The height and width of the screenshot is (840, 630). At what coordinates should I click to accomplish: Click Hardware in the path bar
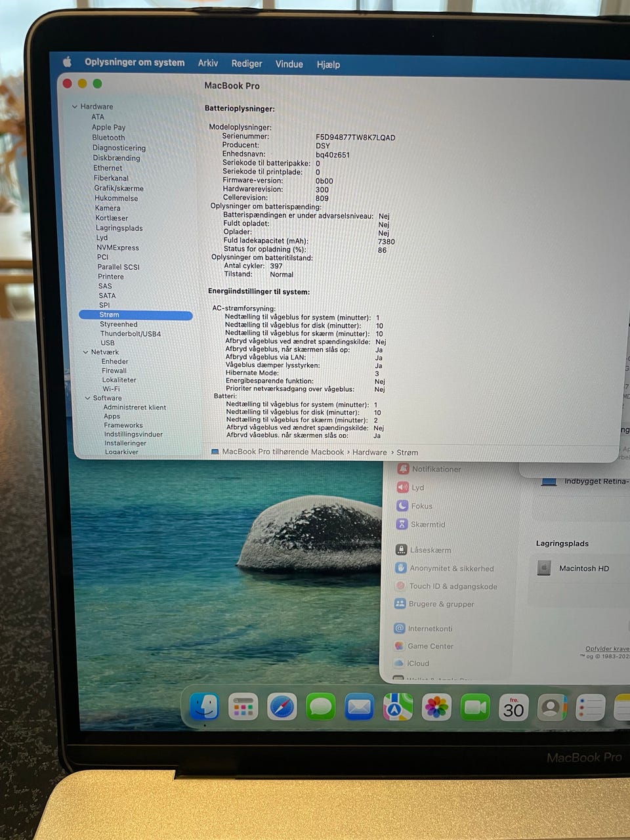tap(369, 452)
